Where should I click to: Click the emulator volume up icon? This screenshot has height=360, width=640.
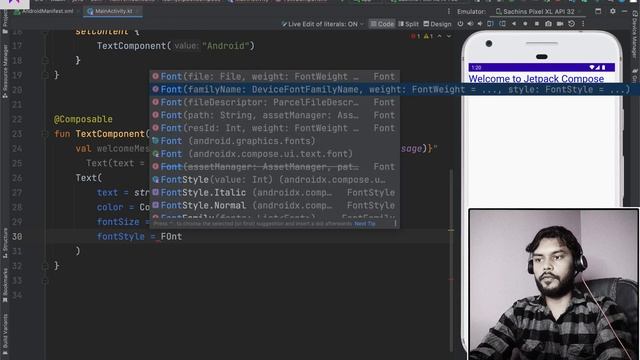click(470, 24)
